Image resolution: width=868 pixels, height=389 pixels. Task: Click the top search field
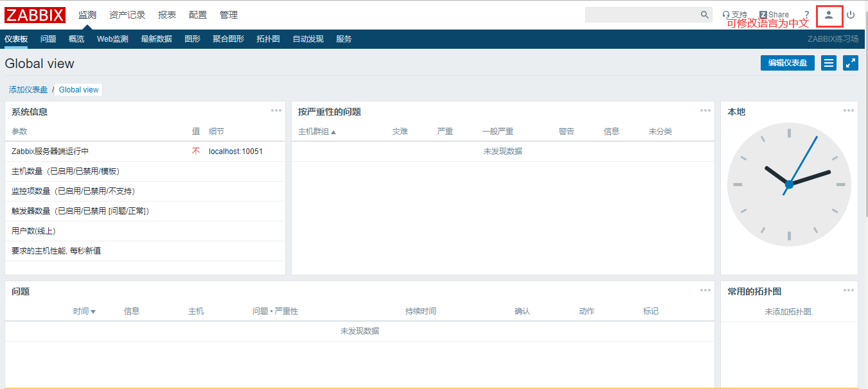[x=642, y=15]
